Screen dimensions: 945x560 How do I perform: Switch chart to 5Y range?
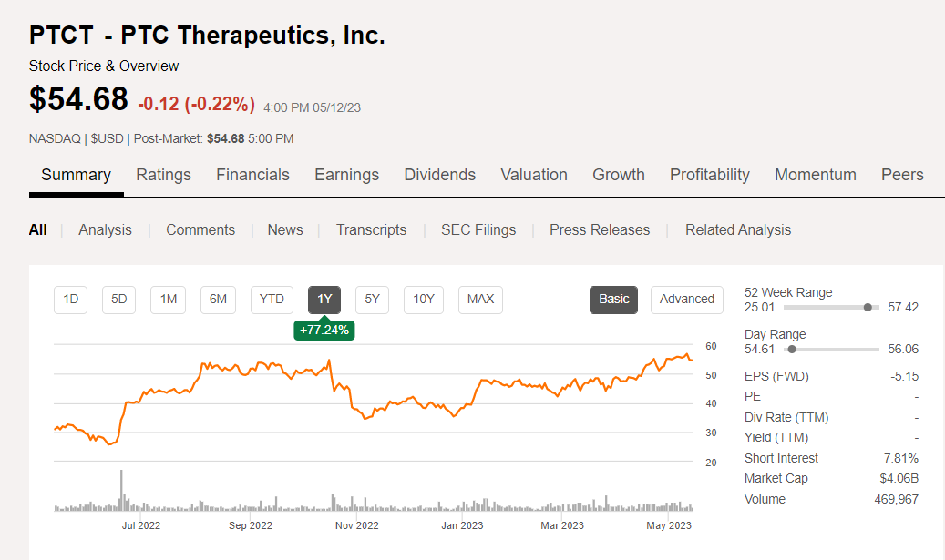(x=372, y=300)
